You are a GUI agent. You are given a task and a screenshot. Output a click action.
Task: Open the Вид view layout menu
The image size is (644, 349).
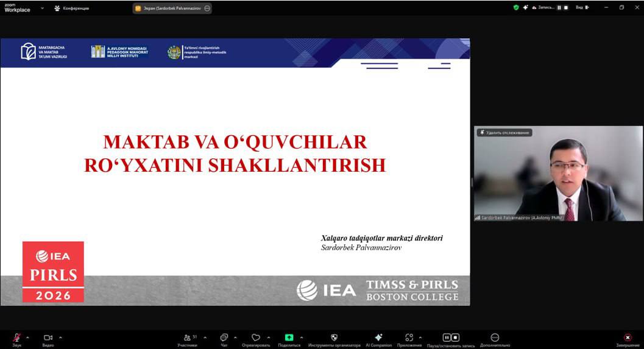click(581, 7)
